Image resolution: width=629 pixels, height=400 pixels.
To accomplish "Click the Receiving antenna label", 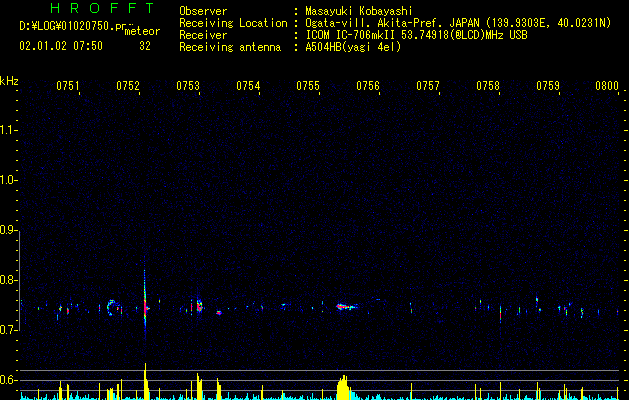I will pyautogui.click(x=230, y=47).
